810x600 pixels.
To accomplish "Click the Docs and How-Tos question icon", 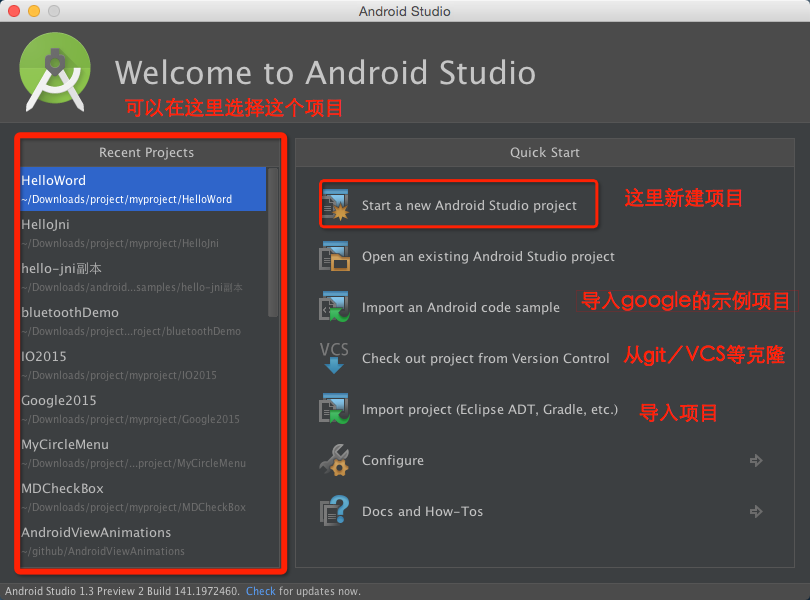I will click(334, 511).
